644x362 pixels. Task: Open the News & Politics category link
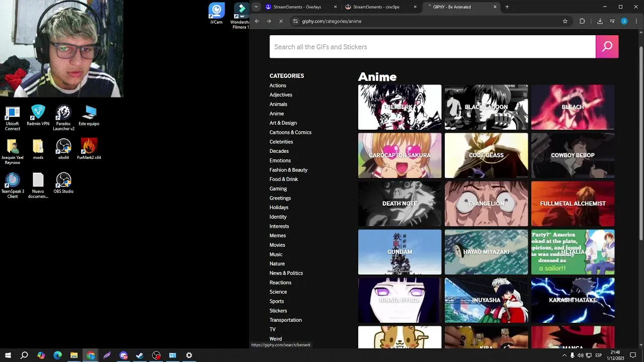click(286, 273)
